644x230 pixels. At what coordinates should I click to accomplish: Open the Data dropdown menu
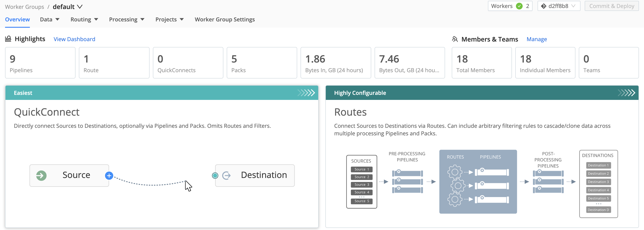49,19
